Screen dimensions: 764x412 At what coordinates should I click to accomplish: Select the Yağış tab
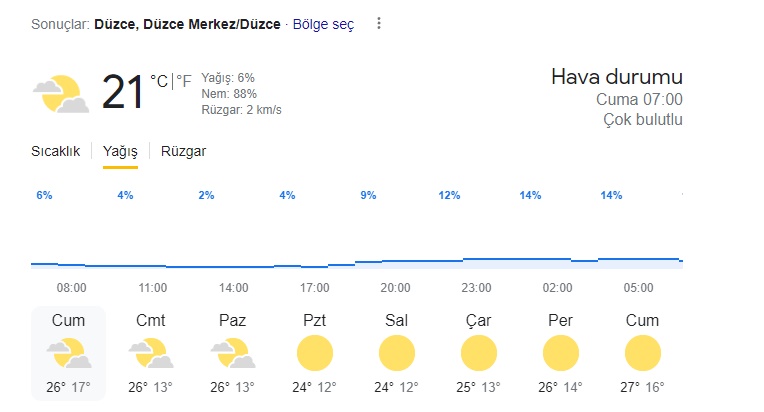pos(120,151)
